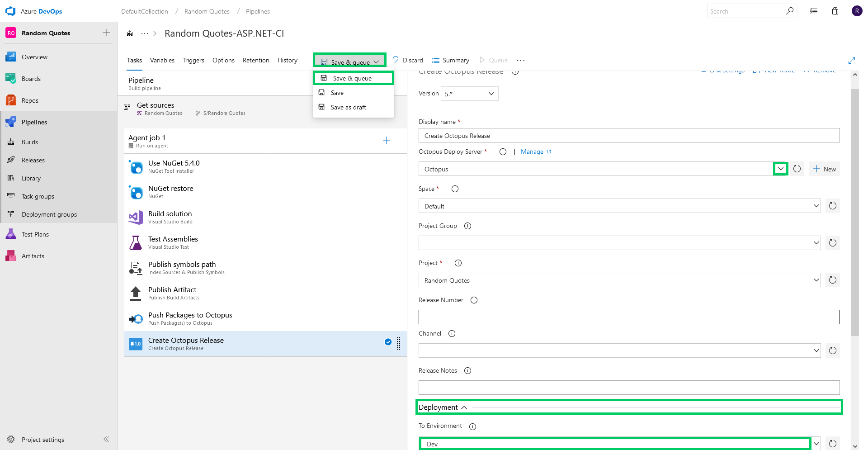The image size is (868, 450).
Task: Show info for Release Number field
Action: click(474, 300)
